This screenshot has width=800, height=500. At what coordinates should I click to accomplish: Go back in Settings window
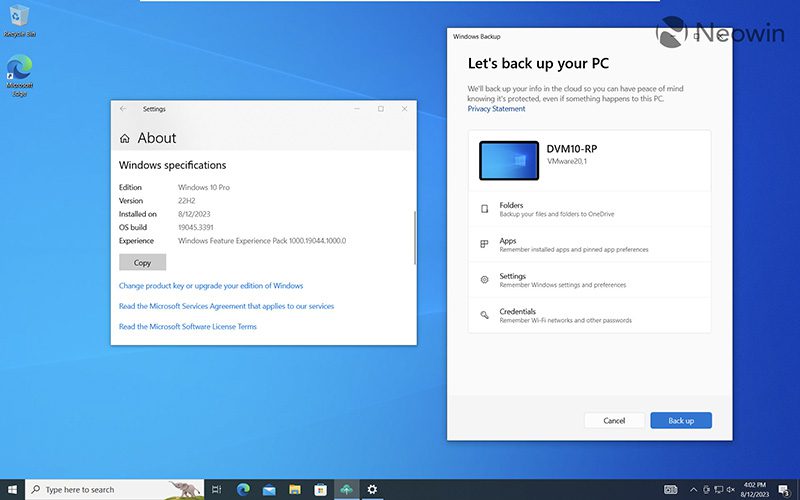[x=123, y=109]
